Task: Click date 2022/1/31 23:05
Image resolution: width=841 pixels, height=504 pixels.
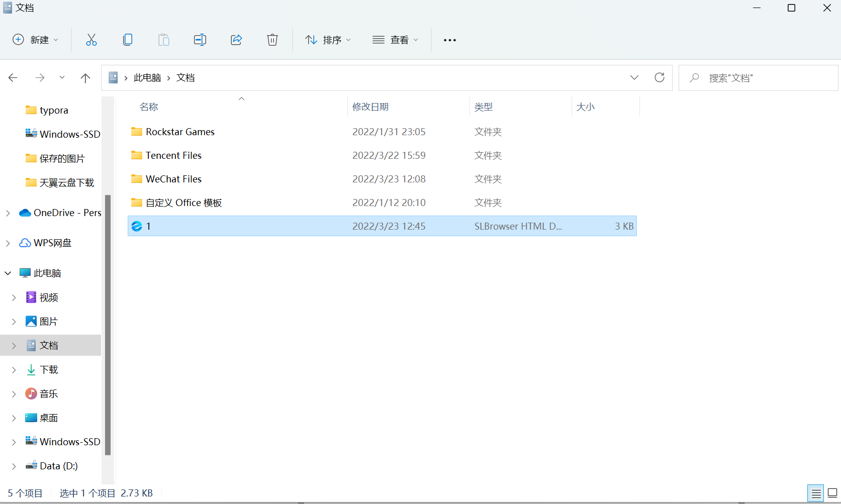Action: pos(389,132)
